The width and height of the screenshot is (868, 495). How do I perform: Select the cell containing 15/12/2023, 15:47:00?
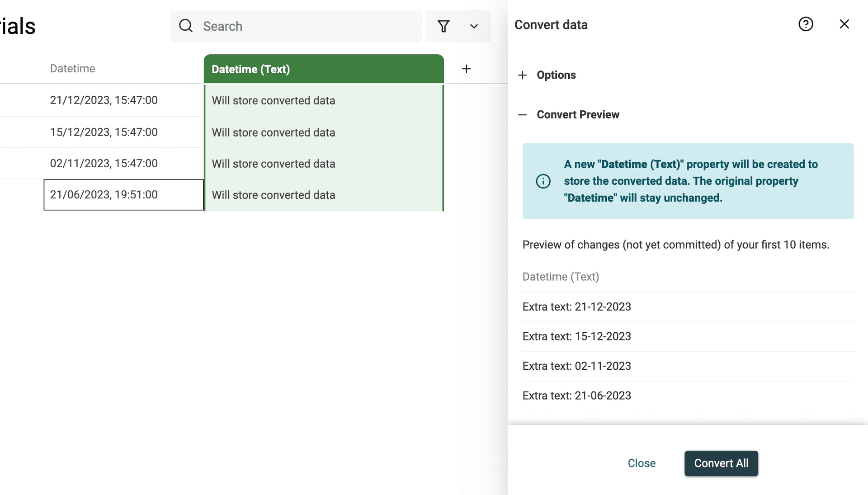[104, 132]
